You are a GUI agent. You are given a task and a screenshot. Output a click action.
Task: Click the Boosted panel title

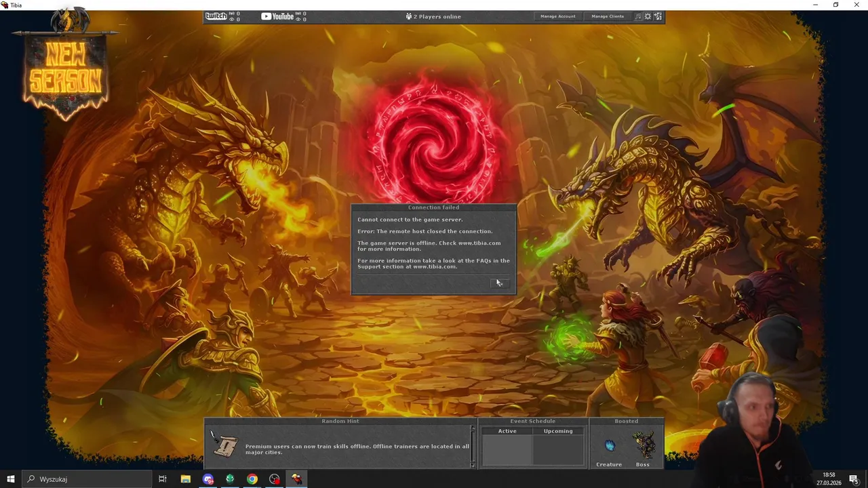626,421
